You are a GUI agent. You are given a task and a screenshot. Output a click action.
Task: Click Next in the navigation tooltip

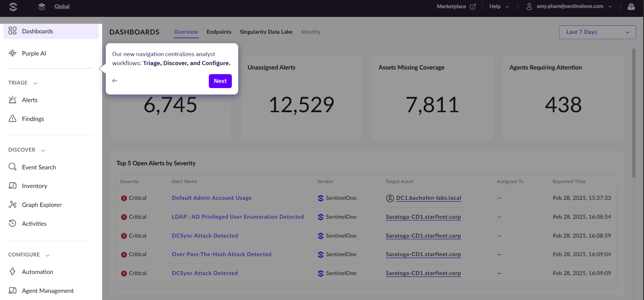point(220,81)
